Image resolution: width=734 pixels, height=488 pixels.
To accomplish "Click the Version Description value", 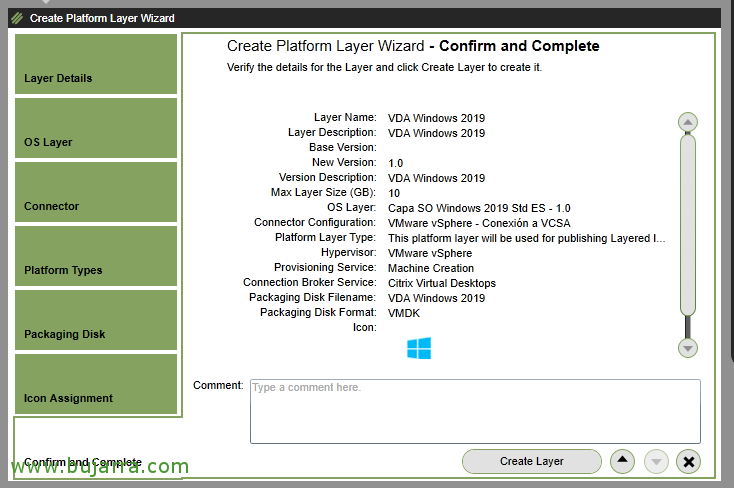I will pyautogui.click(x=436, y=178).
